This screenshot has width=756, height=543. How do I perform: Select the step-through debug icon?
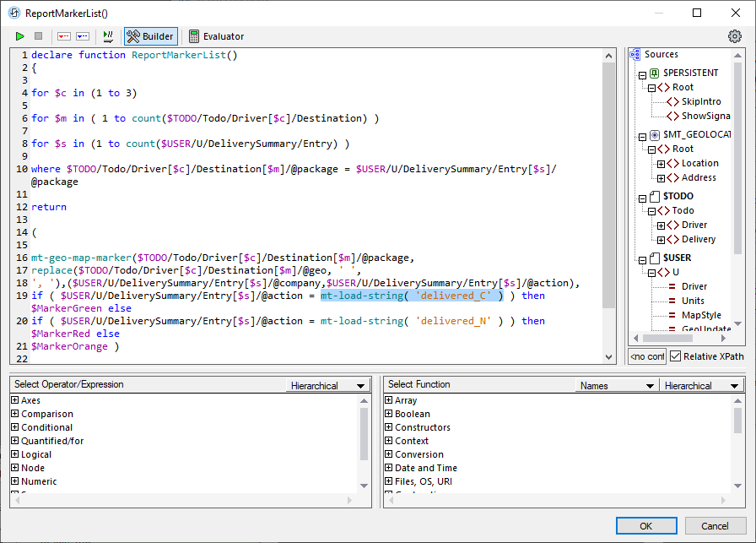pyautogui.click(x=107, y=36)
